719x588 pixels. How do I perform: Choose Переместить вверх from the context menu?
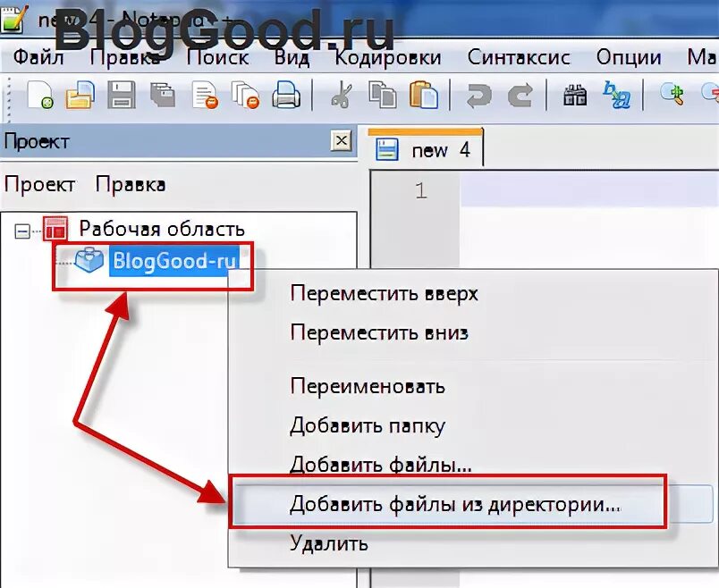473,293
